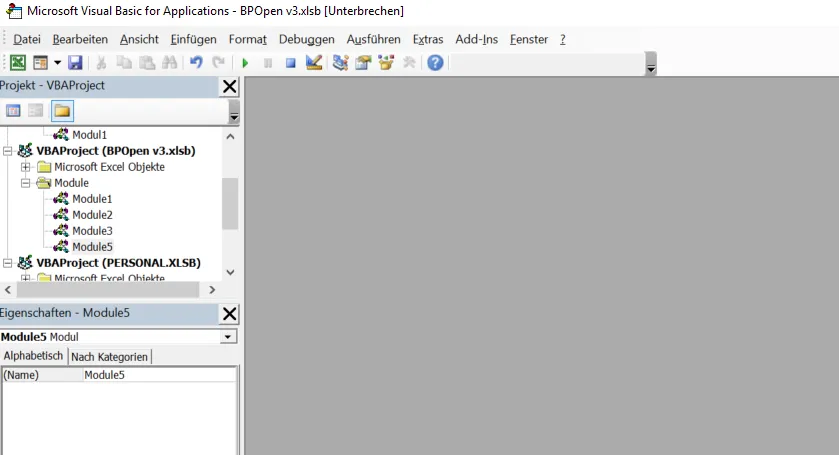Switch to the Nach Kategorien tab
Screen dimensions: 839x455
click(109, 357)
